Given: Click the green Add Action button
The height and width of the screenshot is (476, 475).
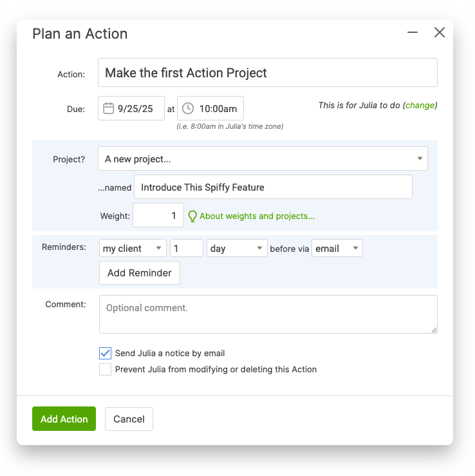Looking at the screenshot, I should tap(64, 419).
